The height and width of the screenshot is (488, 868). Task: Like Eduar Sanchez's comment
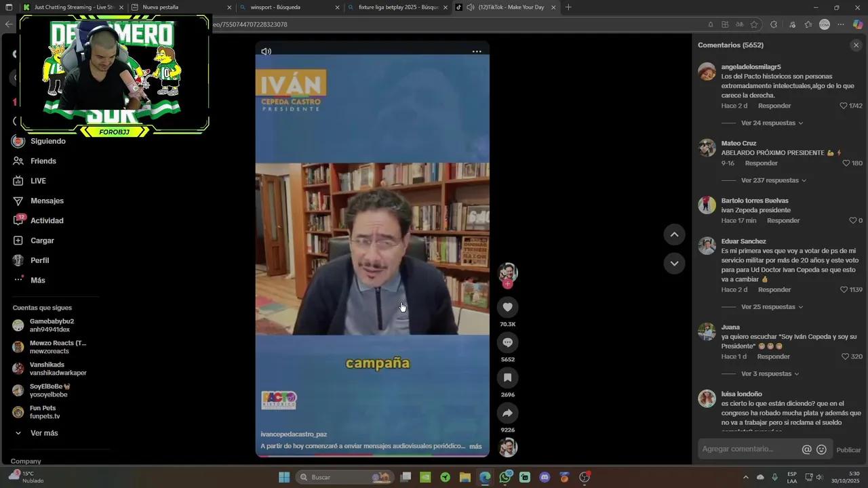[844, 289]
